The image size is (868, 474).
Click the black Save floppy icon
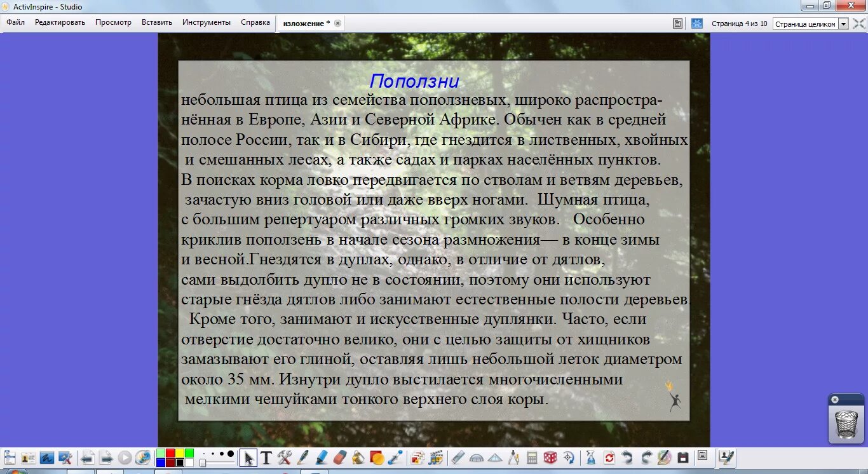tap(683, 457)
